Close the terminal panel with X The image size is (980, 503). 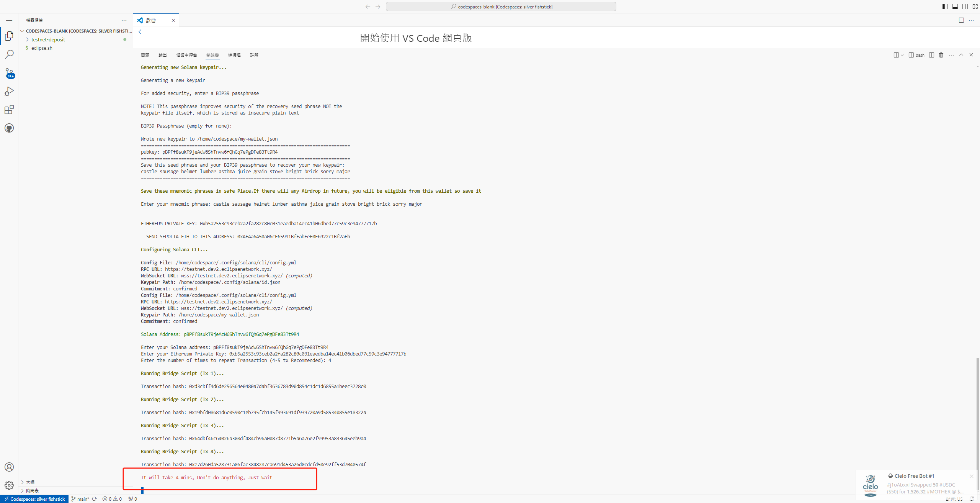(971, 55)
